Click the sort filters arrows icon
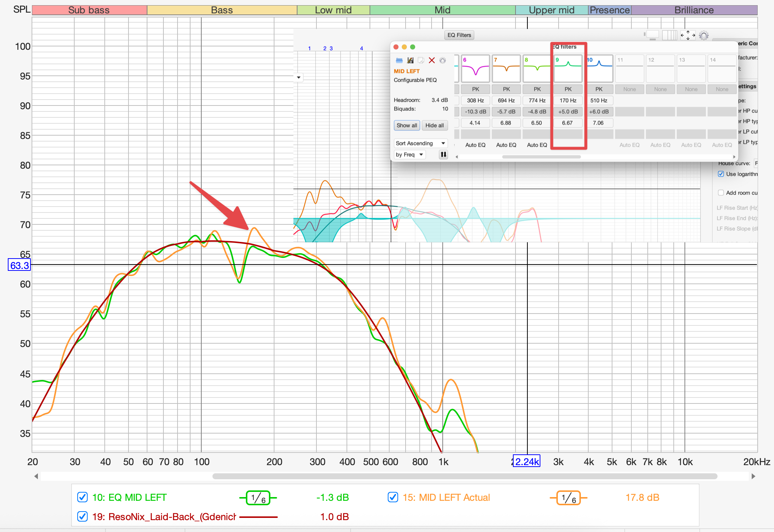The height and width of the screenshot is (532, 774). point(443,155)
